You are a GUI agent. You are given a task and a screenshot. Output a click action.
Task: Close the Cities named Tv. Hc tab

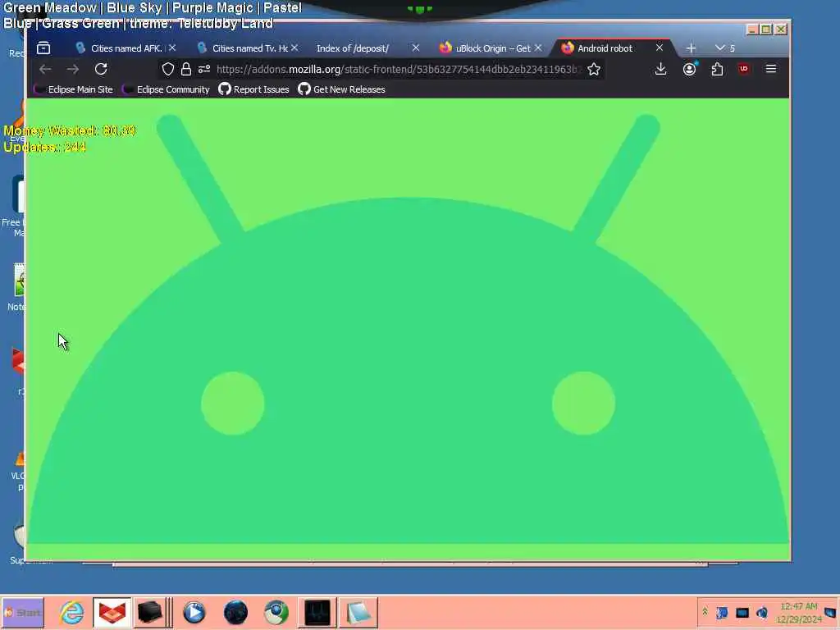[x=294, y=48]
